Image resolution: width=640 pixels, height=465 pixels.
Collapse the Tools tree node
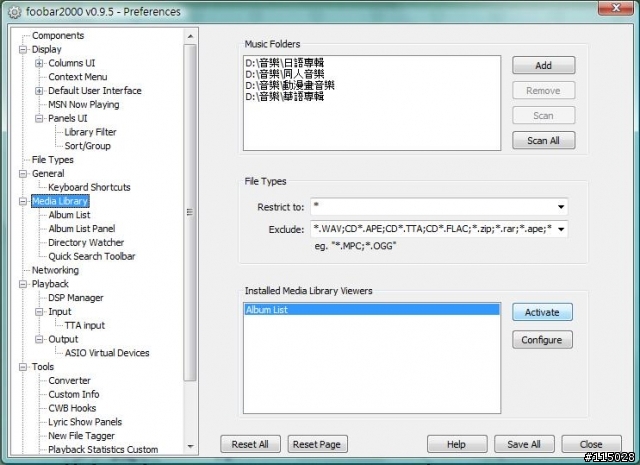tap(23, 367)
